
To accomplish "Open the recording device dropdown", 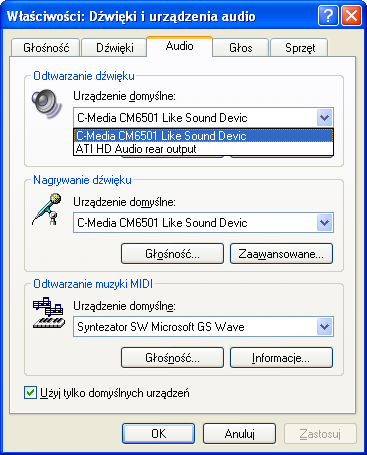I will point(325,223).
